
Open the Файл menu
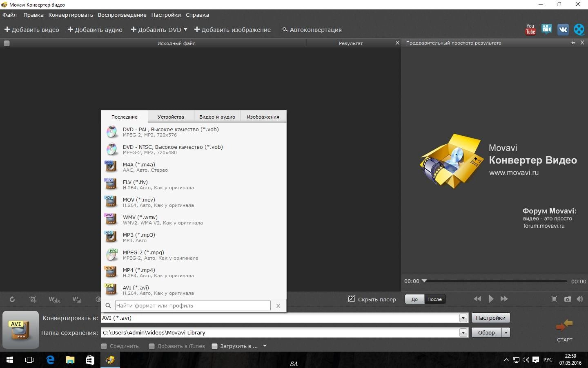point(10,15)
